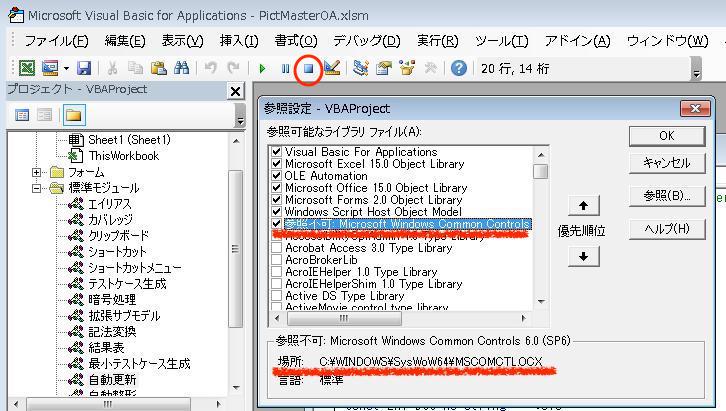Check AcroIEHelper 1.0 Type Library
The width and height of the screenshot is (726, 411).
click(x=276, y=272)
